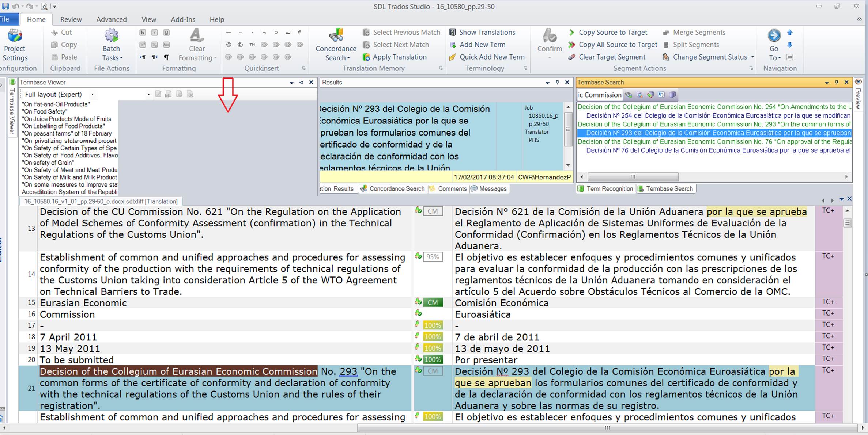868x435 pixels.
Task: Click Apply Translation
Action: [395, 57]
